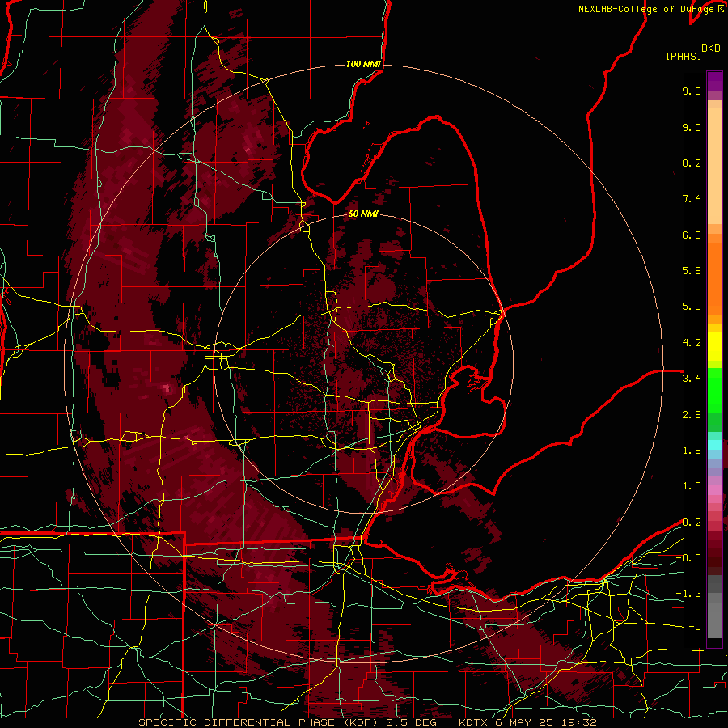Select the 9.0 scale value
728x728 pixels.
coord(692,127)
